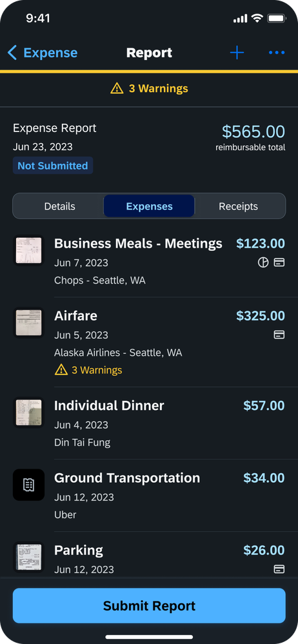The height and width of the screenshot is (644, 298).
Task: Open the Airfare receipt thumbnail
Action: coord(28,322)
